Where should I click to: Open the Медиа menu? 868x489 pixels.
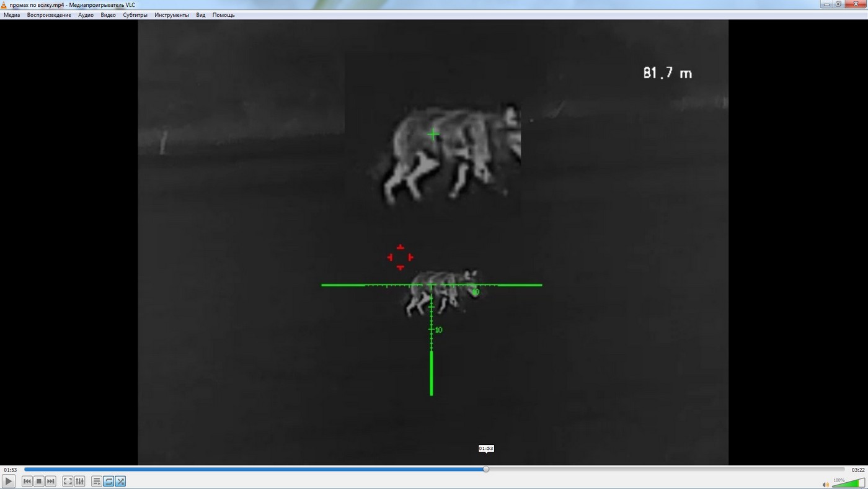click(x=12, y=15)
